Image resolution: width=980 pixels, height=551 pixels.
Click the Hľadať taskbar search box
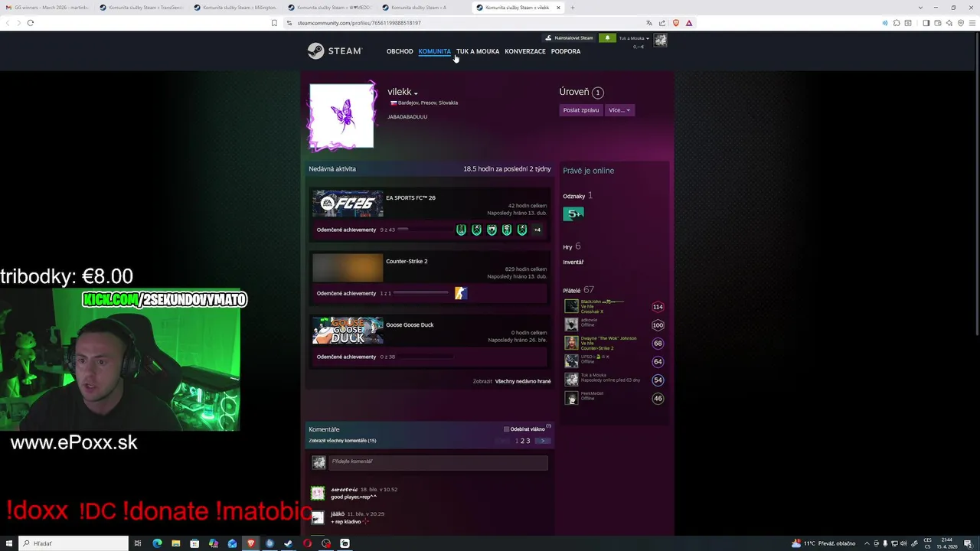[x=73, y=543]
